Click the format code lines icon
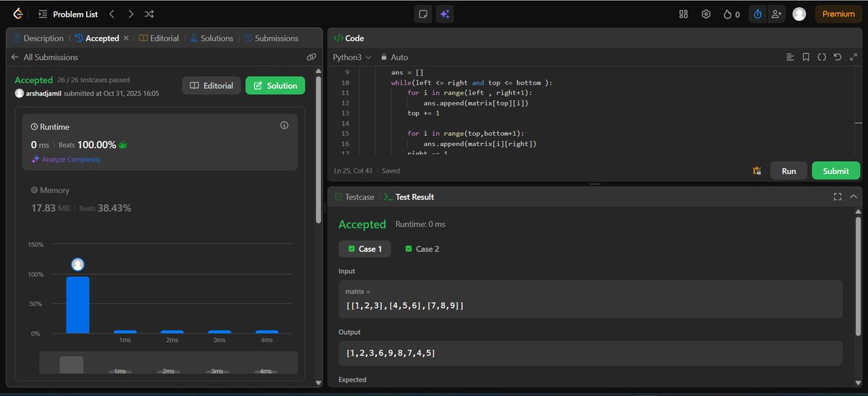Viewport: 868px width, 396px height. [x=790, y=57]
